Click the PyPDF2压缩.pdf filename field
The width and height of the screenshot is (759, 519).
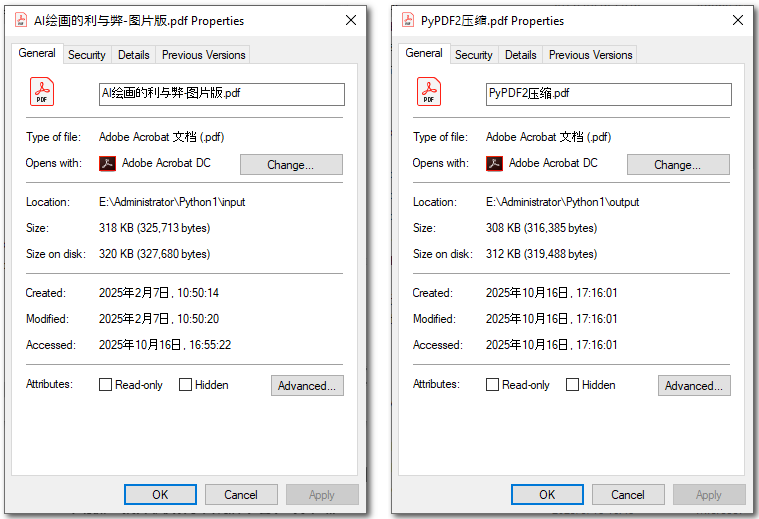point(608,94)
